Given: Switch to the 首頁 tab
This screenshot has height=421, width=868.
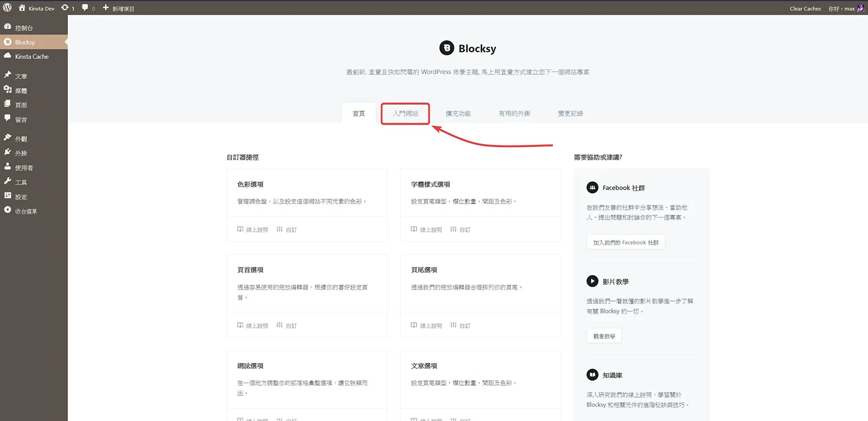Looking at the screenshot, I should (359, 113).
